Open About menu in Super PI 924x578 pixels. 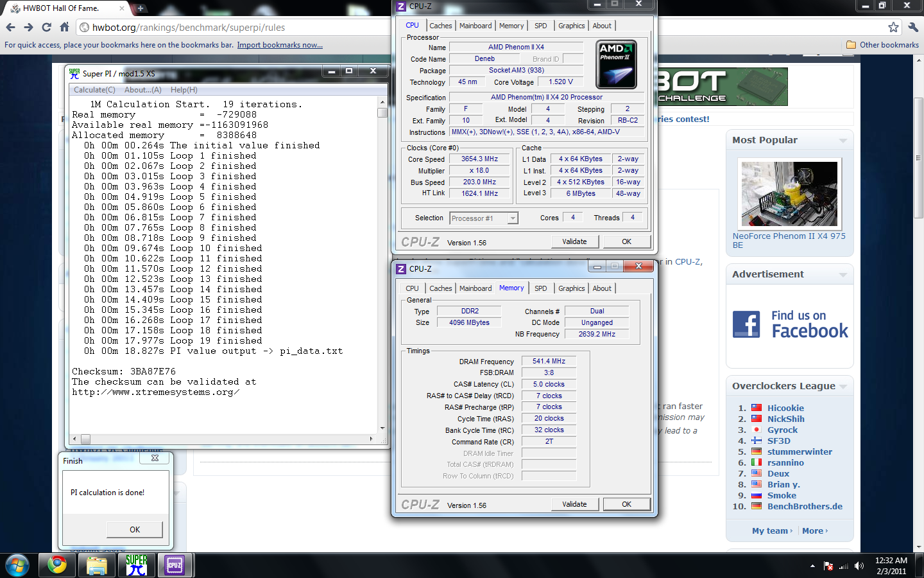coord(142,90)
